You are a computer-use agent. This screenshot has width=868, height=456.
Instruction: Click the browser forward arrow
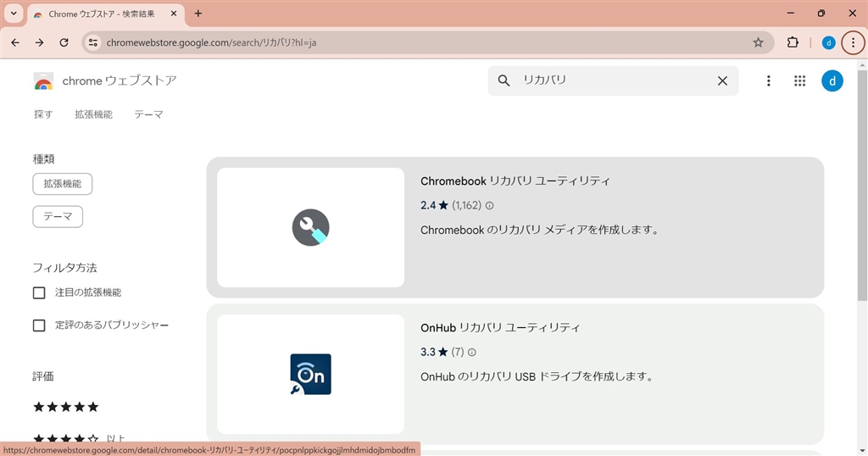click(x=39, y=42)
